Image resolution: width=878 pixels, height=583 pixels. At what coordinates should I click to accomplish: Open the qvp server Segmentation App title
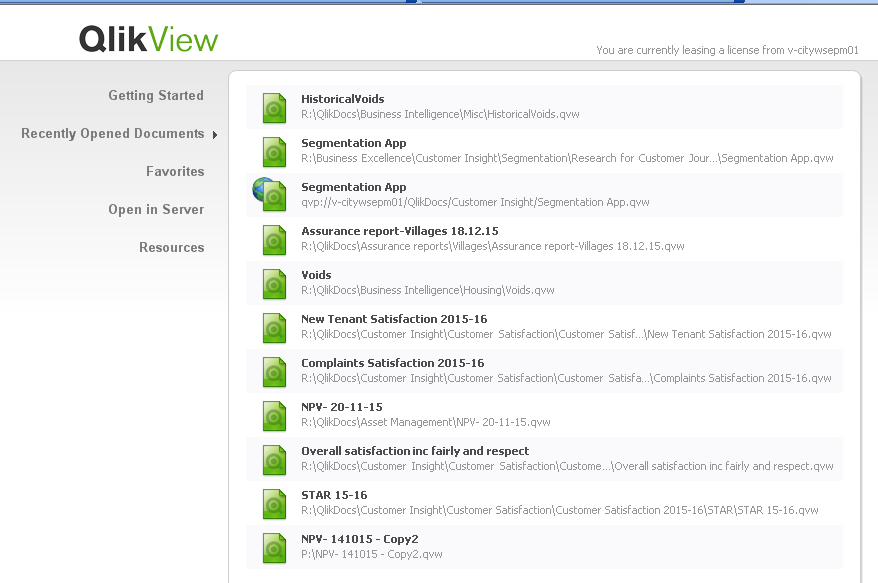(354, 188)
